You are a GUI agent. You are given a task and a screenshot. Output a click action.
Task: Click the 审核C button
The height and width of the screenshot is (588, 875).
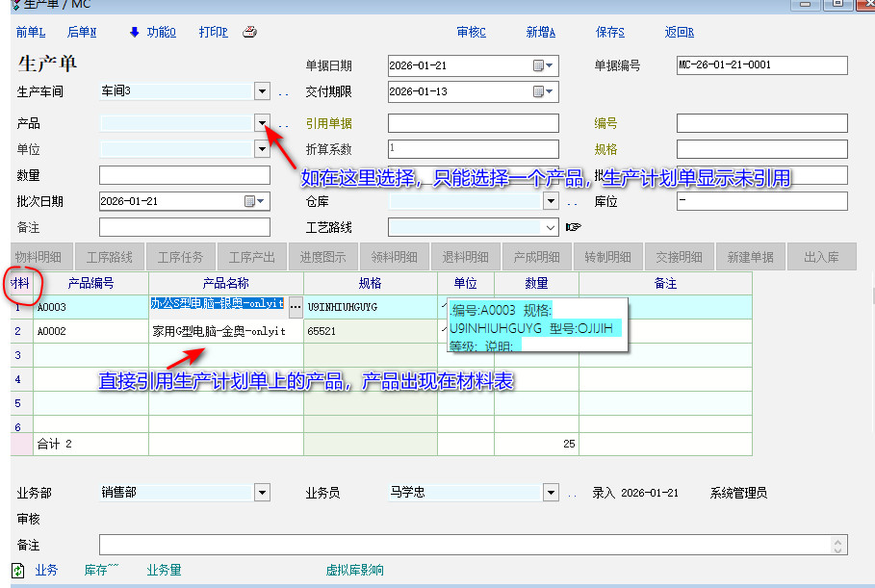(472, 32)
